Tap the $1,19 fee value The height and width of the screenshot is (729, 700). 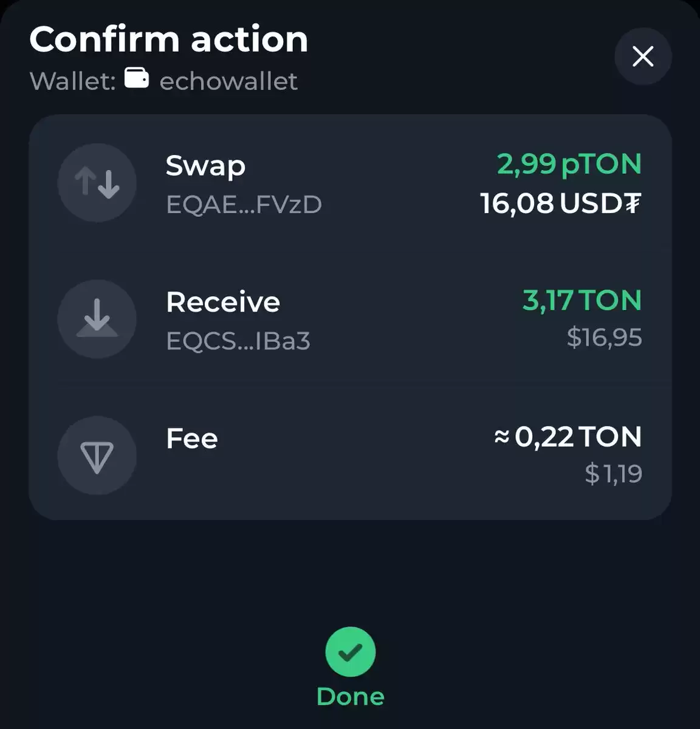pos(613,473)
